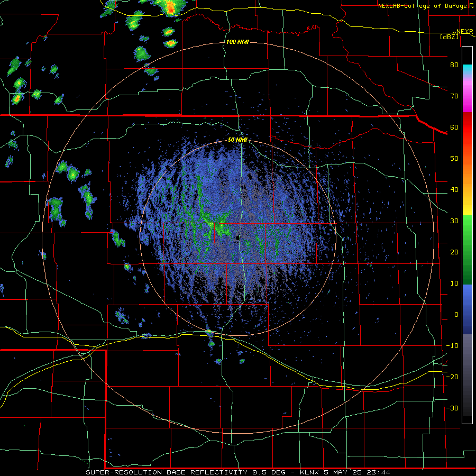Click the 10 value on the dBZ scale
This screenshot has height=476, width=476.
pyautogui.click(x=454, y=283)
